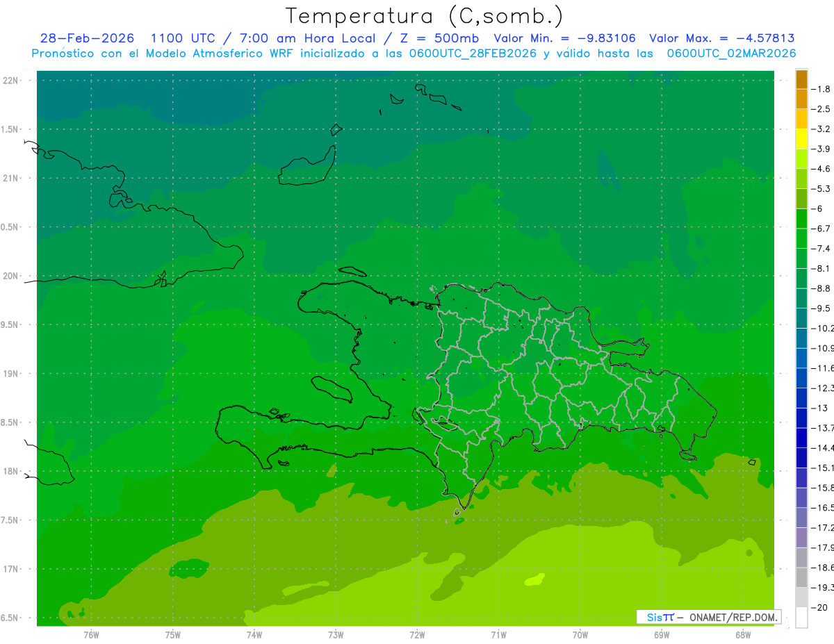Viewport: 834px width, 644px height.
Task: Click the 17N latitude label
Action: 11,569
